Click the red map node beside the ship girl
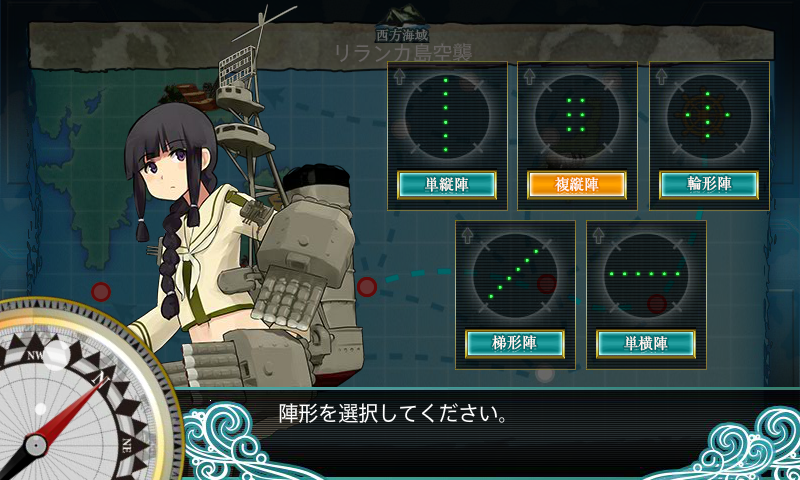 [x=366, y=287]
